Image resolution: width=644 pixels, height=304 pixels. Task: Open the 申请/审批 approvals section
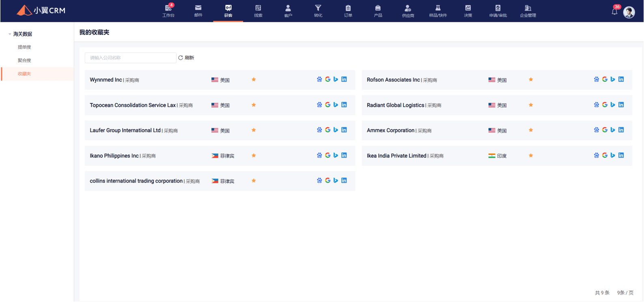[498, 11]
